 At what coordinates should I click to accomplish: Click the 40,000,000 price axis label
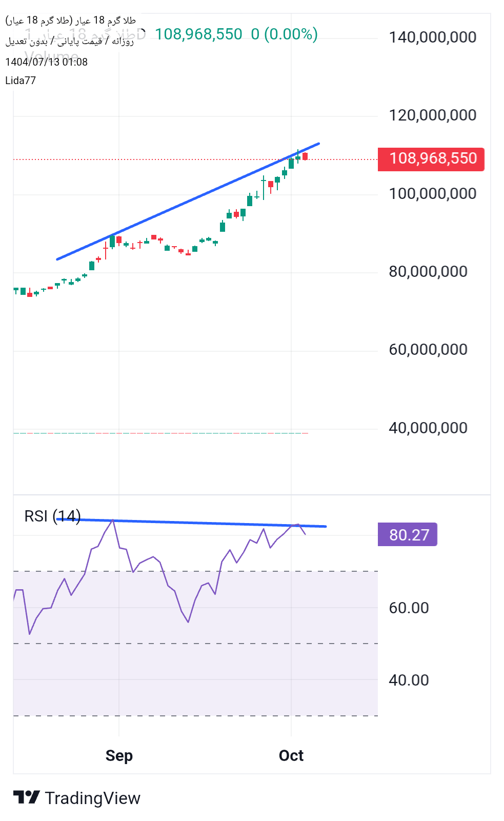tap(428, 428)
